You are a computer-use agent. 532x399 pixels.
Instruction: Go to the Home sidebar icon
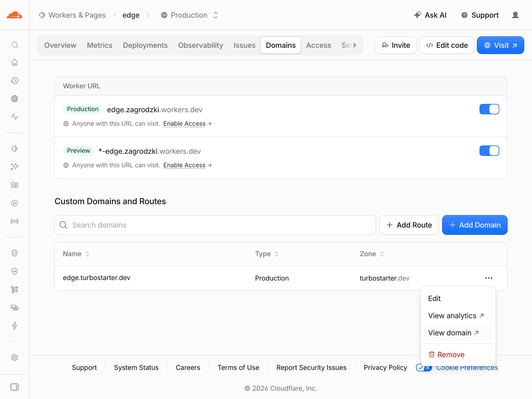pyautogui.click(x=15, y=62)
